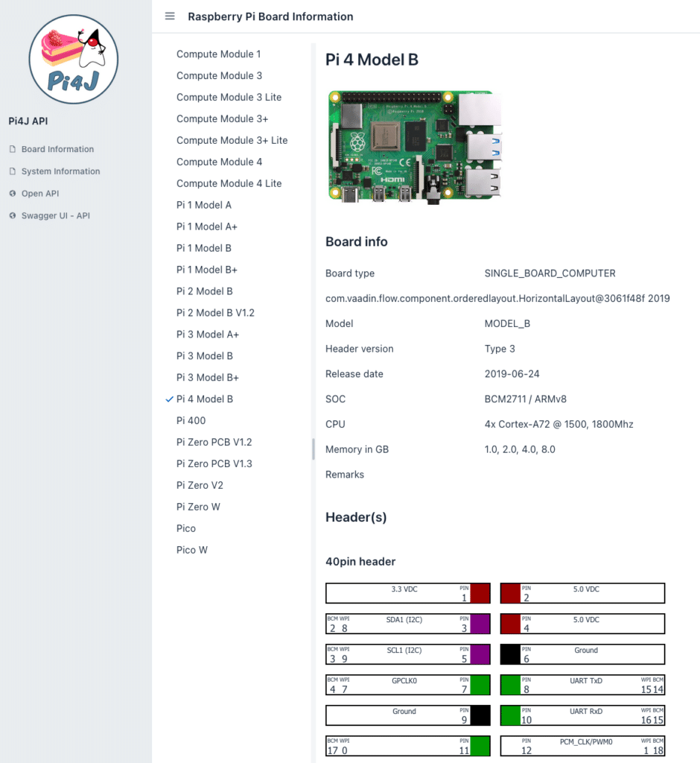
Task: Select the Pico board
Action: pyautogui.click(x=186, y=528)
